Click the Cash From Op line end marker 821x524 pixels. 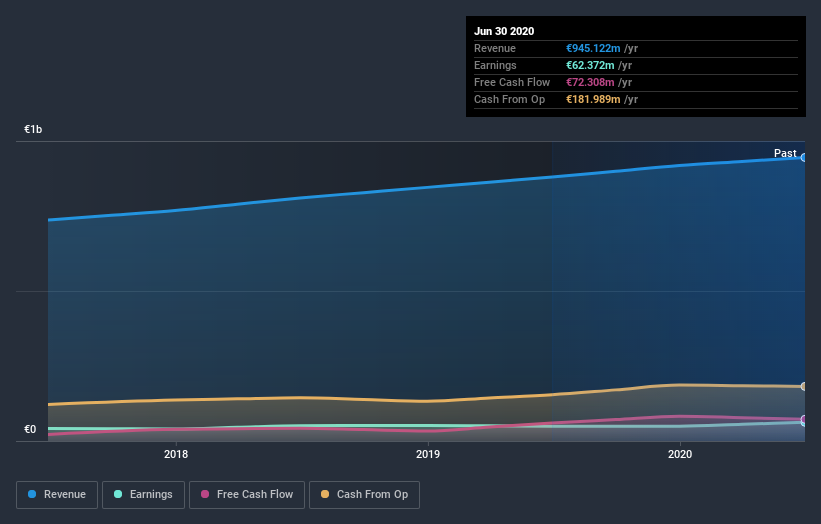[803, 386]
